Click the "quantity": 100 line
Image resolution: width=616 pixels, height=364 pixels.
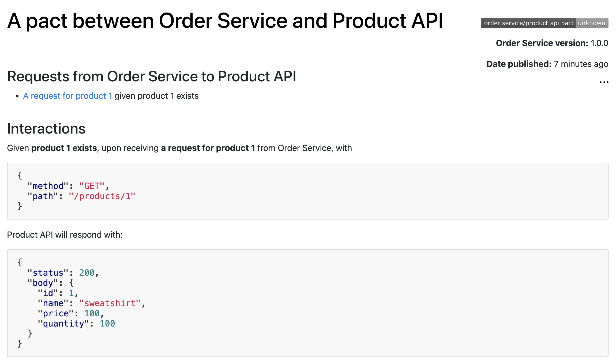(76, 324)
